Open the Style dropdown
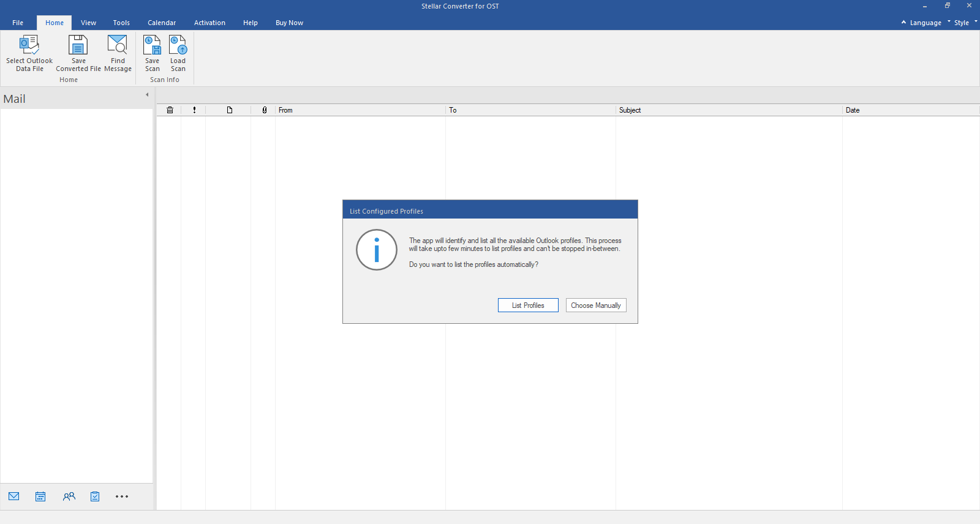This screenshot has height=524, width=980. tap(962, 23)
